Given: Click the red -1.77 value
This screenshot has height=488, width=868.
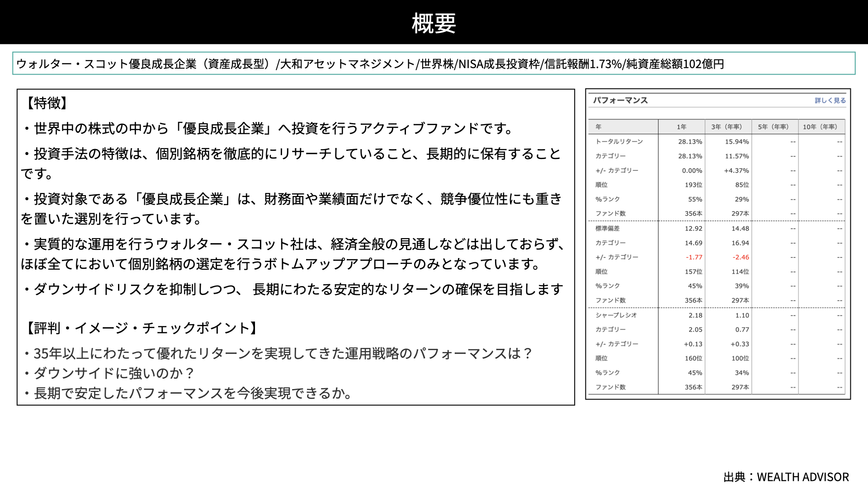Looking at the screenshot, I should (x=694, y=257).
